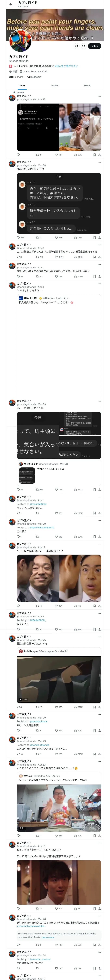Share the Mar 28 LINE screenshot post
This screenshot has width=110, height=980.
(x=99, y=237)
